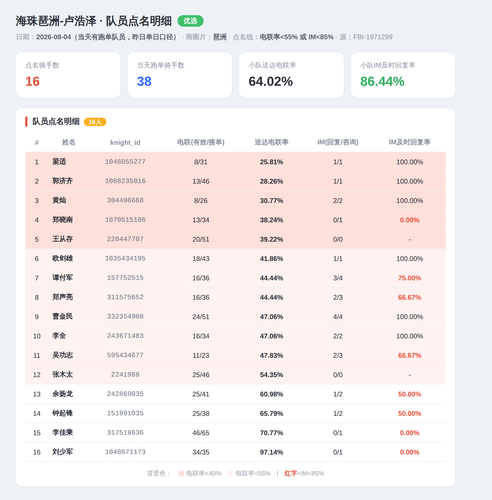Select rider name 郑声亮

pyautogui.click(x=63, y=297)
